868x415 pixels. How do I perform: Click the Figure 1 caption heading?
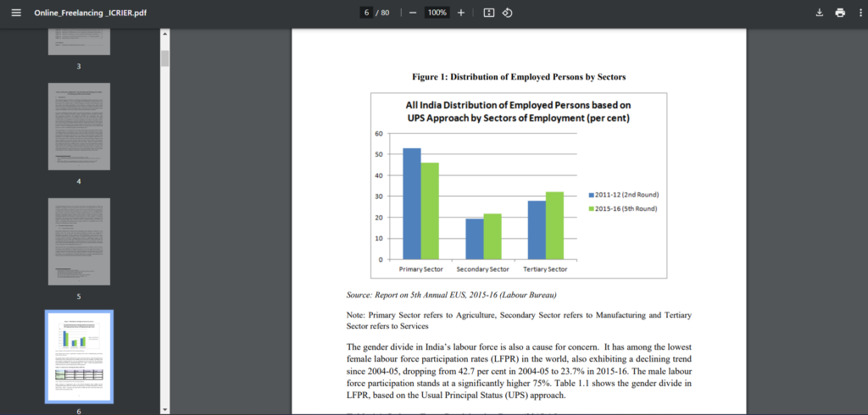point(519,77)
